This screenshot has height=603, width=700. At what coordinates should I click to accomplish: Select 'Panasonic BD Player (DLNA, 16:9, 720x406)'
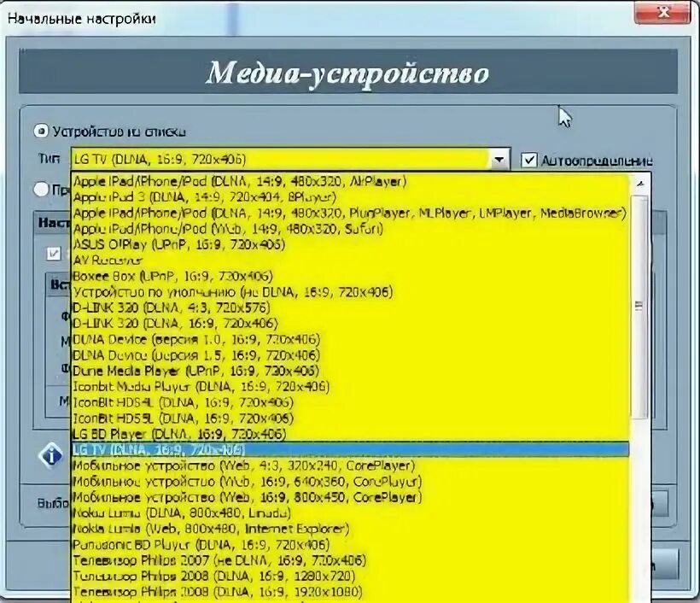350,545
